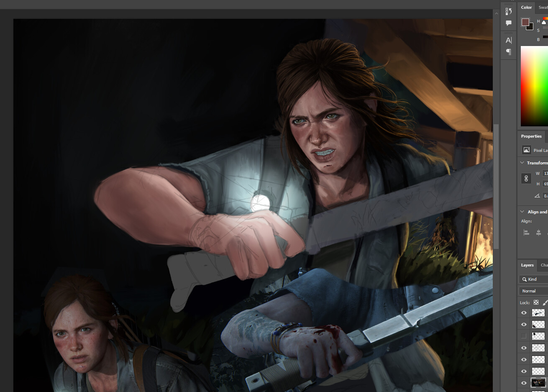The image size is (548, 392).
Task: Select the second layer thumbnail from top
Action: pos(538,325)
